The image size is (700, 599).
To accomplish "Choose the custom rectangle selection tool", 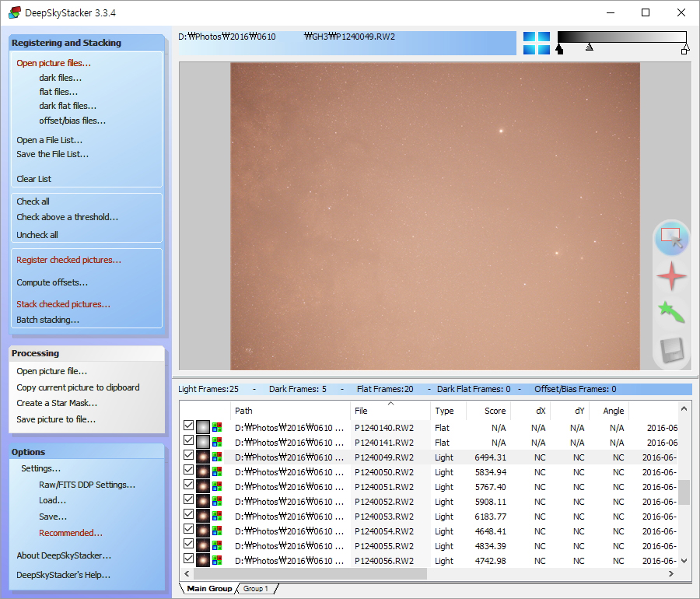I will (671, 238).
